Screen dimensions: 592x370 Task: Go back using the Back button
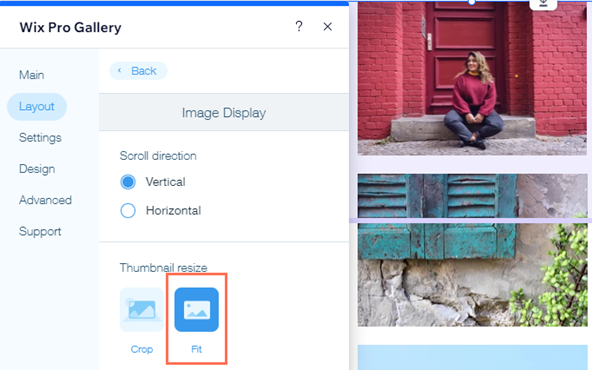coord(138,71)
